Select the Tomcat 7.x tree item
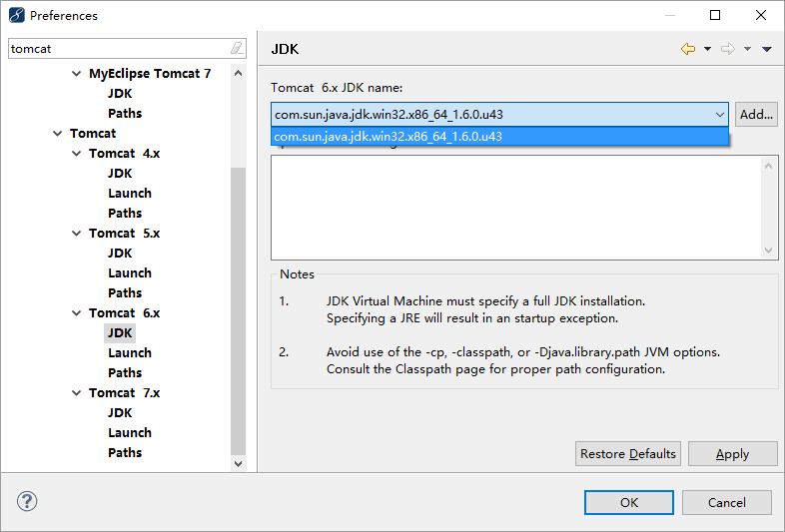Image resolution: width=785 pixels, height=532 pixels. [124, 393]
